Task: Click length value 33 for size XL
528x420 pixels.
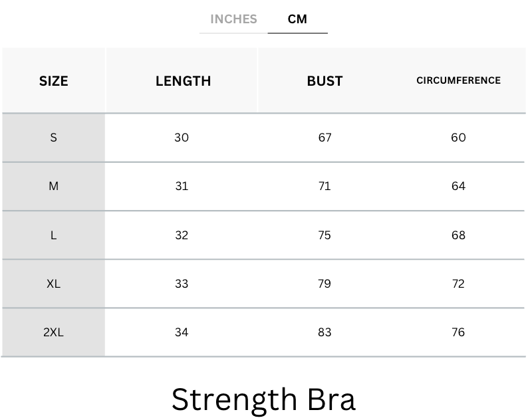Action: tap(182, 284)
